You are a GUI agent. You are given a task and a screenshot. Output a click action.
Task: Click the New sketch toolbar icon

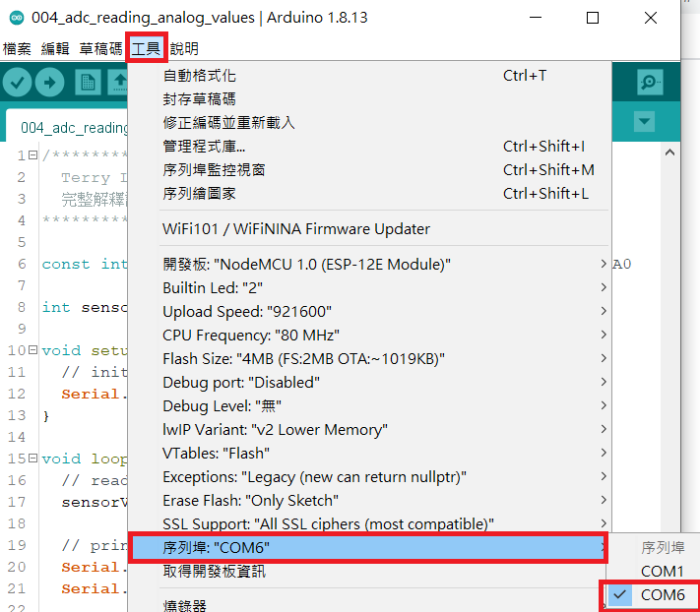pos(88,83)
